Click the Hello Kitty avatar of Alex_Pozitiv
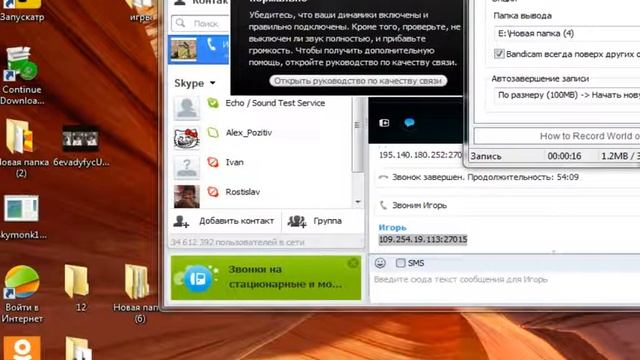Image resolution: width=640 pixels, height=360 pixels. click(187, 137)
